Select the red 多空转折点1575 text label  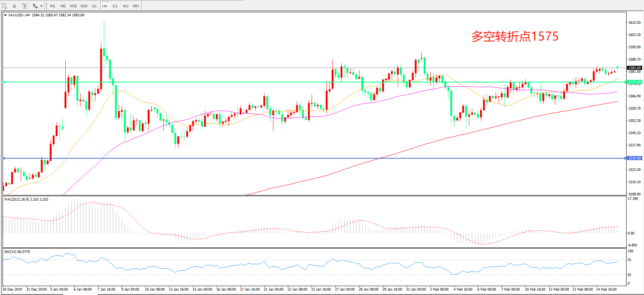(515, 36)
